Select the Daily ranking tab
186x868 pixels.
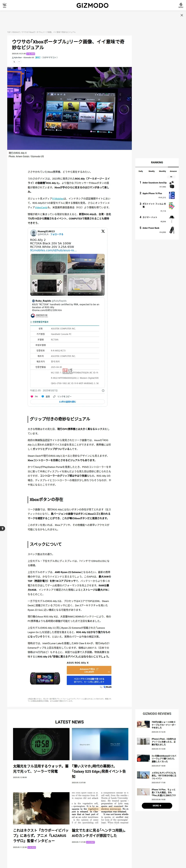tap(141, 171)
